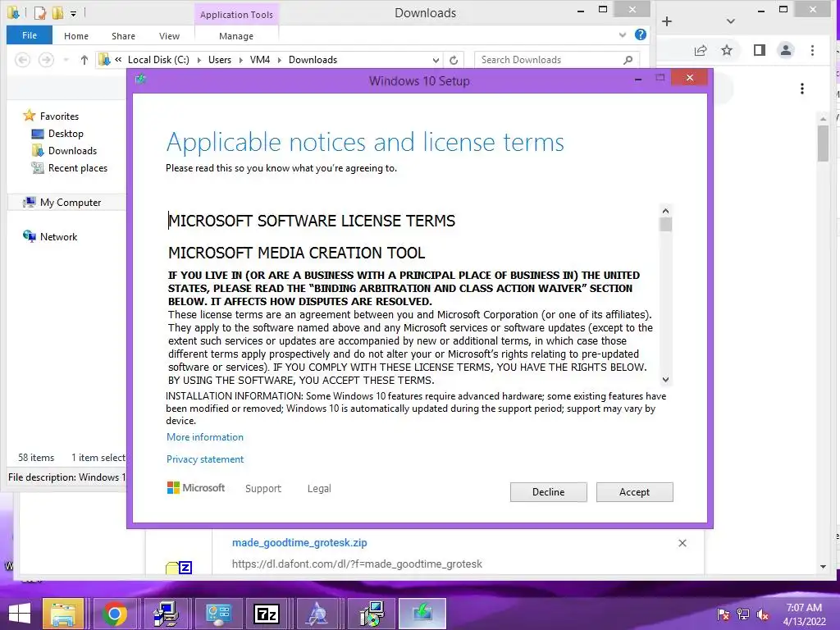Open Chrome tab search chevron

731,21
